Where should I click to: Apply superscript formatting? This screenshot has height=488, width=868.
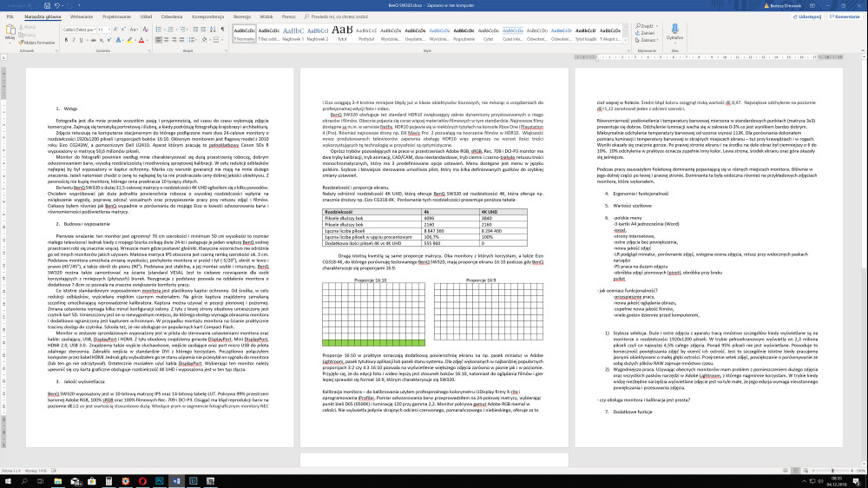[x=109, y=40]
